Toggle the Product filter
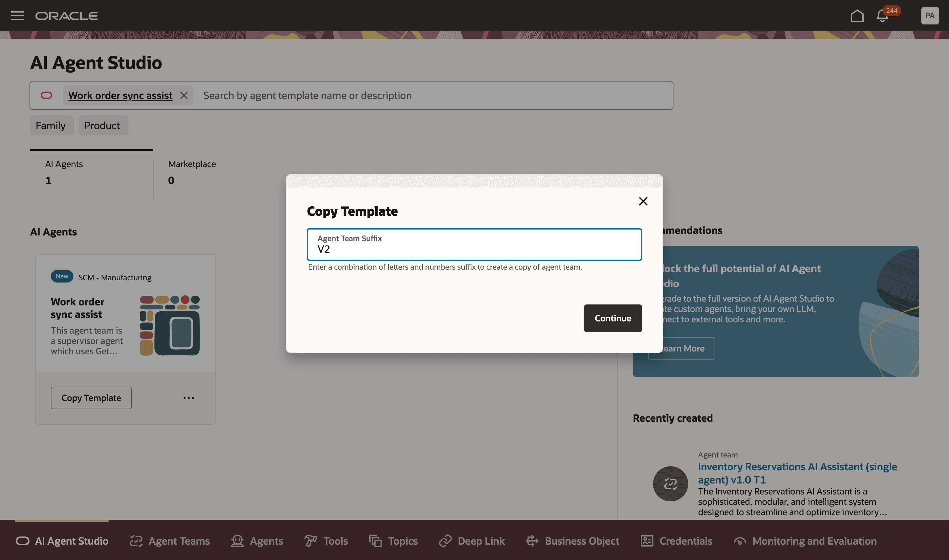This screenshot has width=949, height=560. click(x=103, y=125)
